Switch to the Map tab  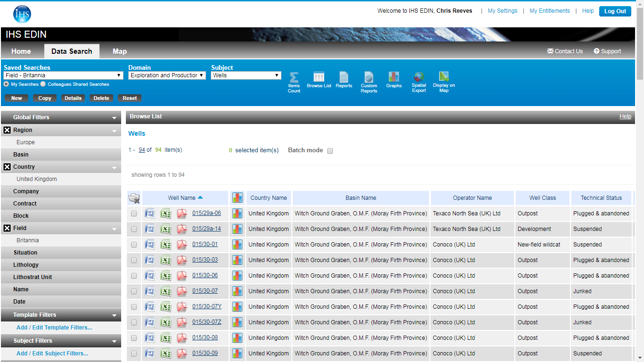(x=120, y=51)
